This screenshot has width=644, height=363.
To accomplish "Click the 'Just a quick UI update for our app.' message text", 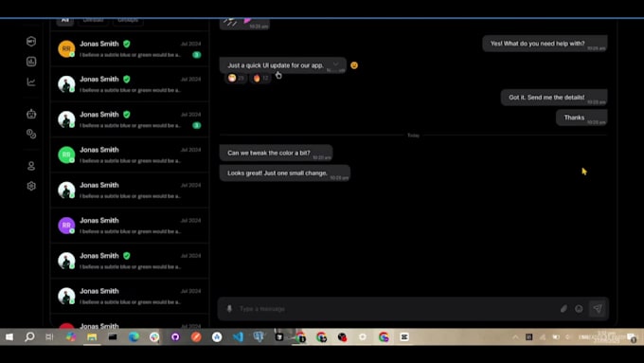I will coord(276,65).
